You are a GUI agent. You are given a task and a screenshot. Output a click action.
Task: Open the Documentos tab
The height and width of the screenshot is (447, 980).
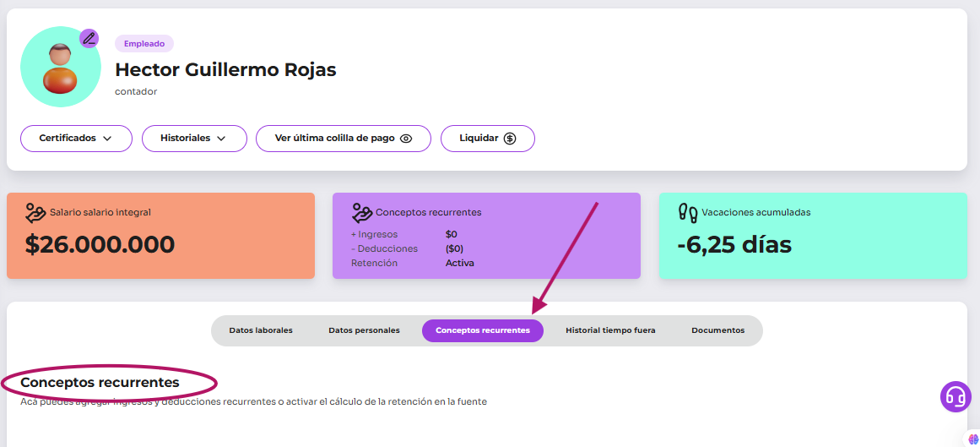click(717, 330)
